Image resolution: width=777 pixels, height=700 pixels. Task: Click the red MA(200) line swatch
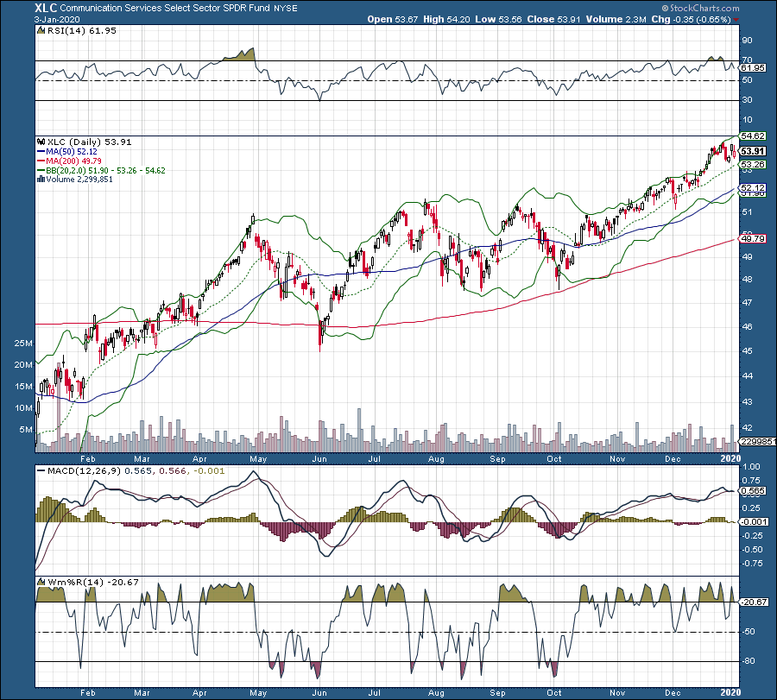coord(41,161)
